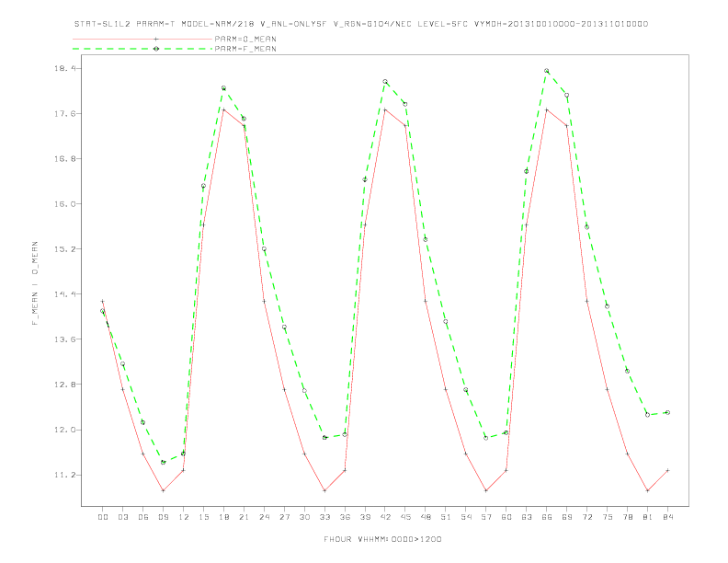Click y-axis tick label 15.2
The width and height of the screenshot is (728, 563).
[x=64, y=248]
